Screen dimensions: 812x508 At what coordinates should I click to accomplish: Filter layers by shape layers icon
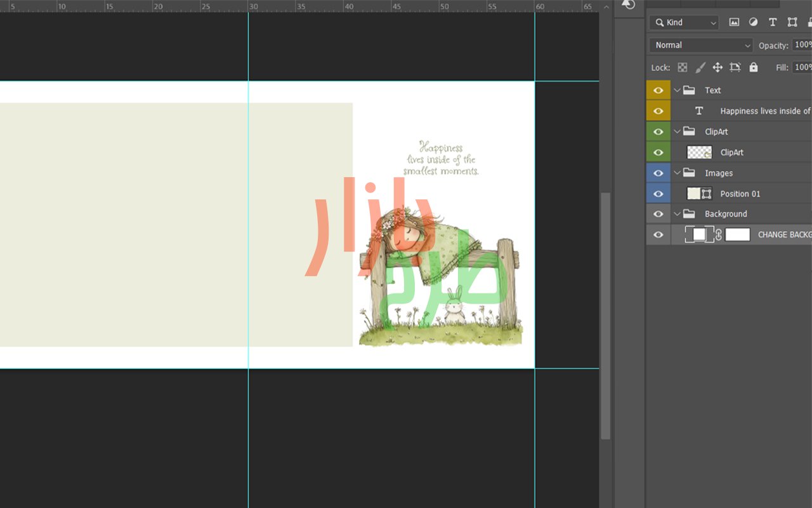click(792, 22)
